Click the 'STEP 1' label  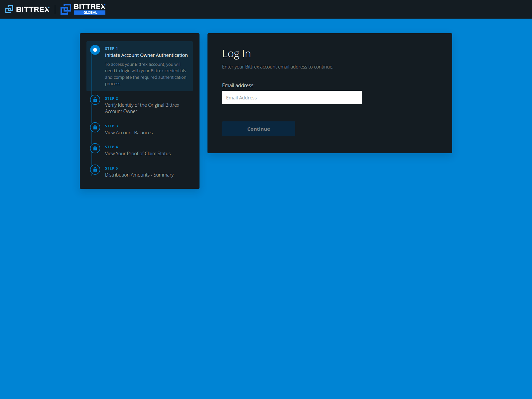coord(111,49)
